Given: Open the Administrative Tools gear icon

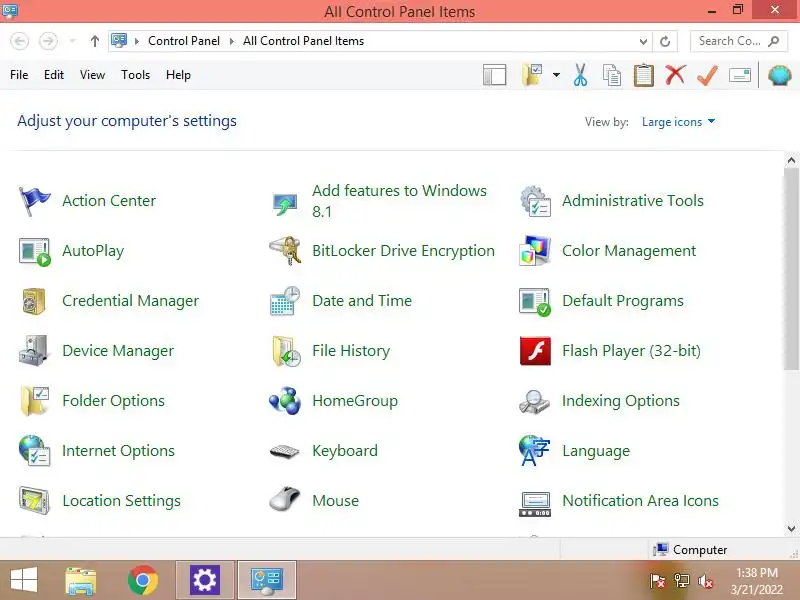Looking at the screenshot, I should coord(535,201).
